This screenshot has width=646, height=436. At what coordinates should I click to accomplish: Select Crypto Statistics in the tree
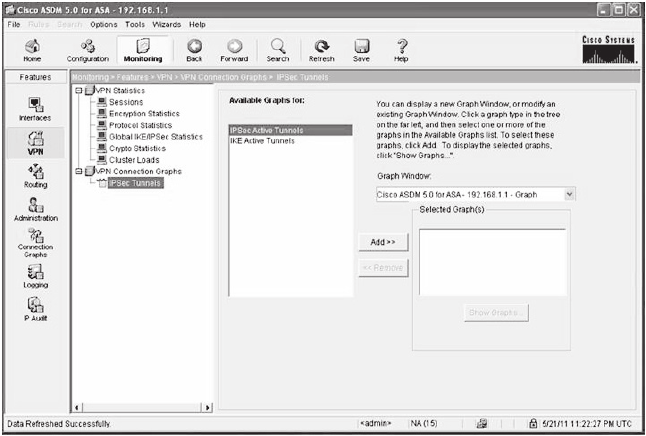click(137, 148)
